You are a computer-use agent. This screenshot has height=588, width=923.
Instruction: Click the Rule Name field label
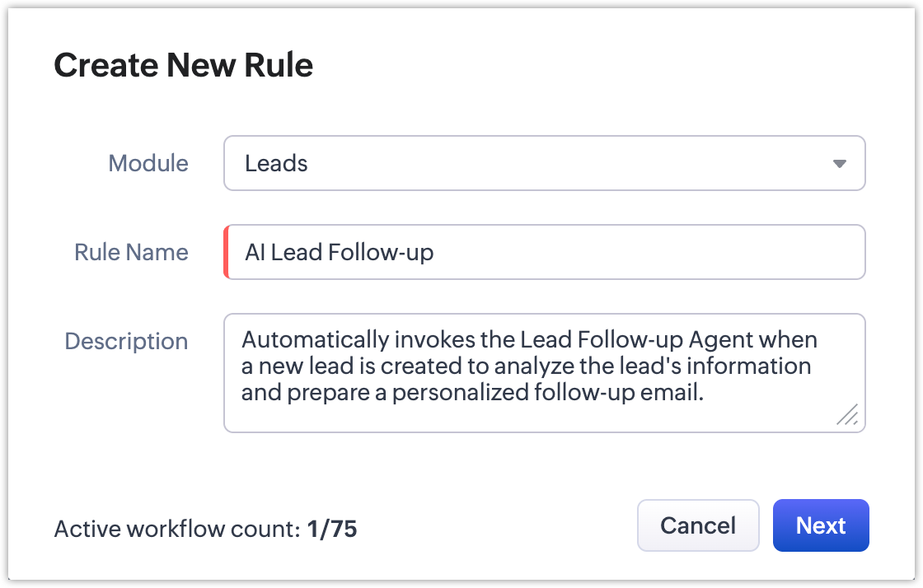pos(131,252)
